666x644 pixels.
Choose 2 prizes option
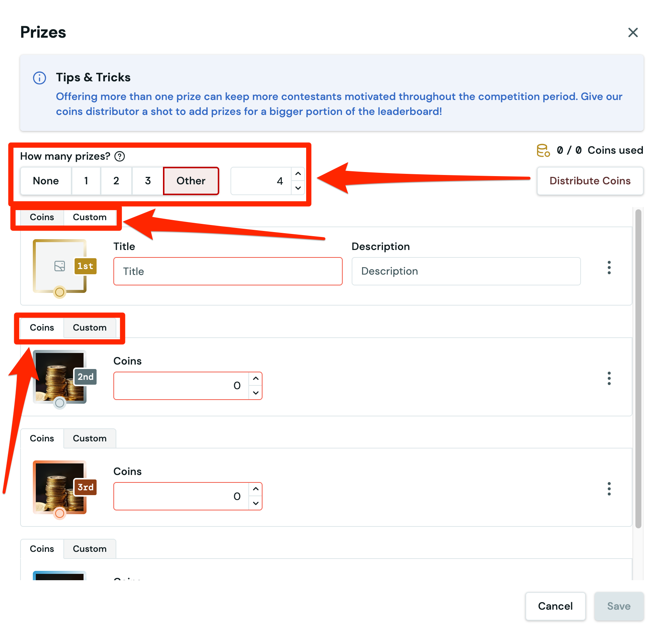[x=116, y=181]
